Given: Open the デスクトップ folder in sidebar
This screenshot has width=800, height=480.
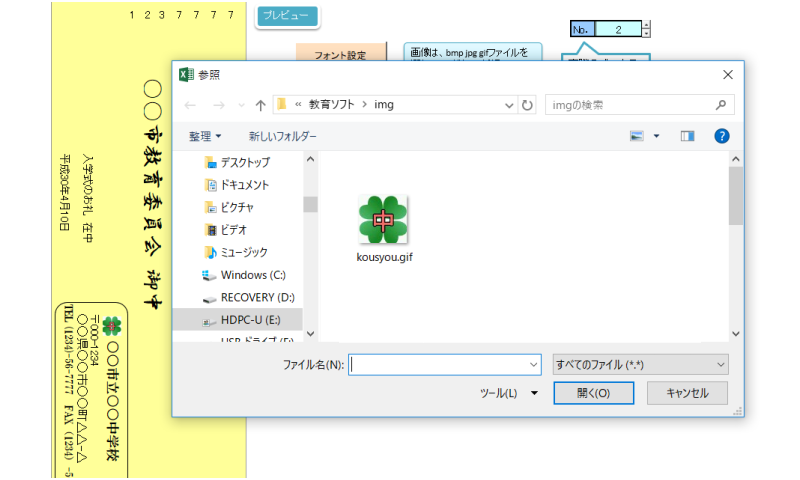Looking at the screenshot, I should tap(244, 162).
